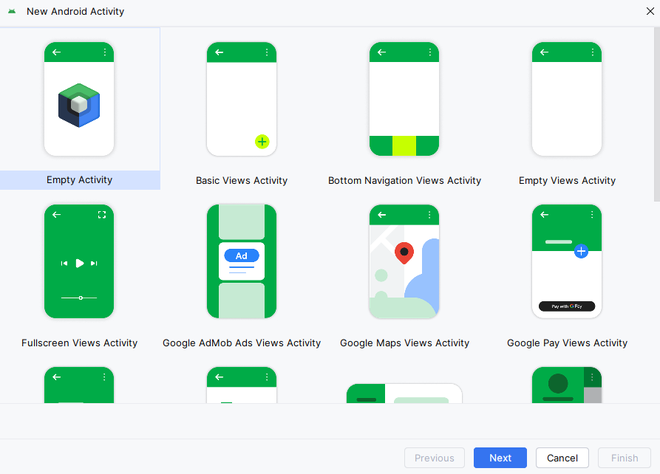Screen dimensions: 660x474
Task: Select the Empty Views Activity phone preview
Action: pos(567,99)
